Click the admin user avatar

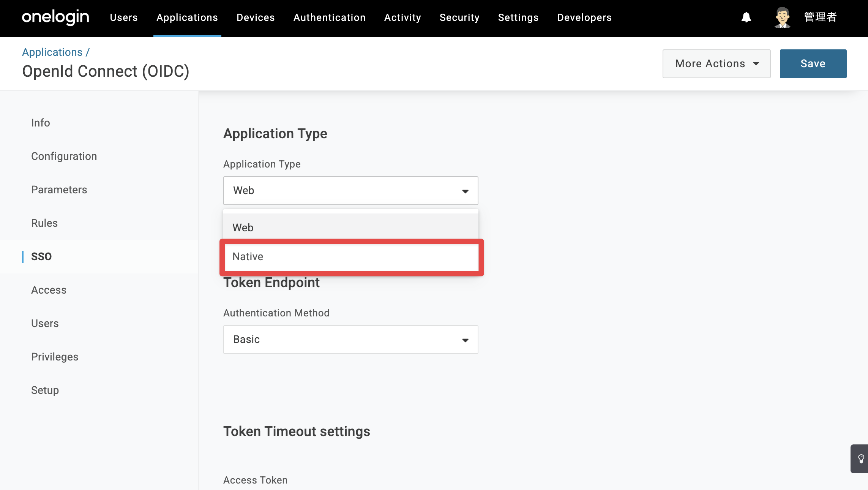[x=783, y=17]
